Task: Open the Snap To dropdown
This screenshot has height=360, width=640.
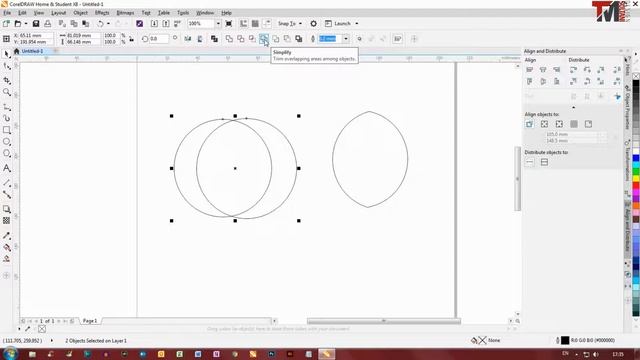Action: [x=290, y=24]
